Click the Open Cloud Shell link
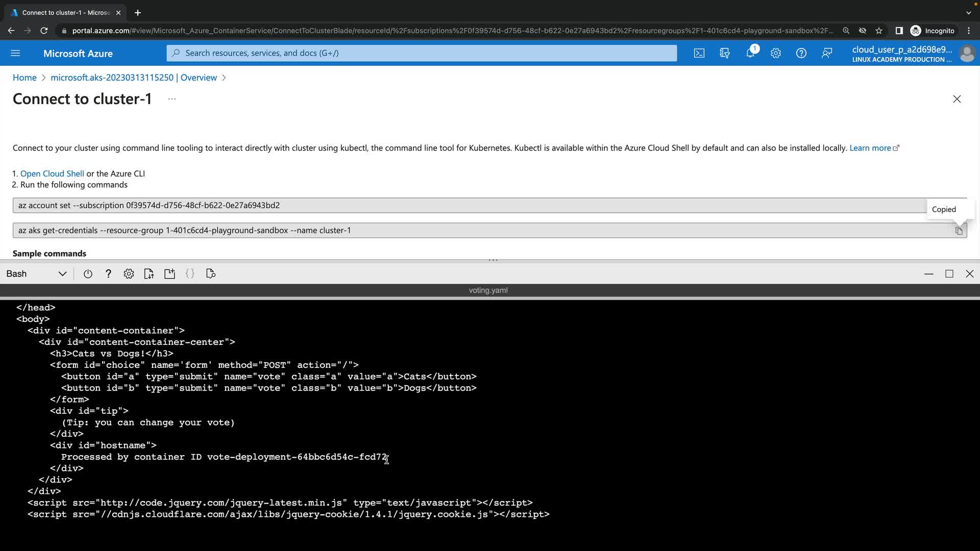 [52, 173]
